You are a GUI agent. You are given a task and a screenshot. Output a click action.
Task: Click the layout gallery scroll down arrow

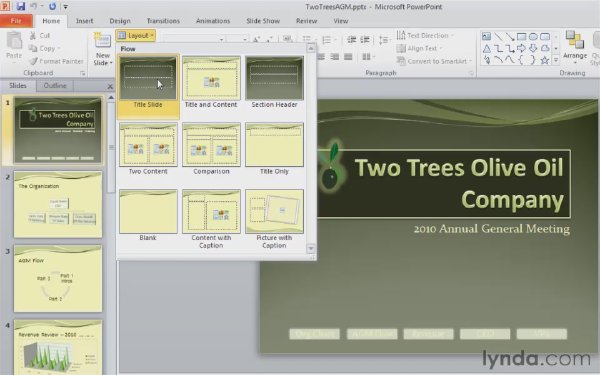311,249
